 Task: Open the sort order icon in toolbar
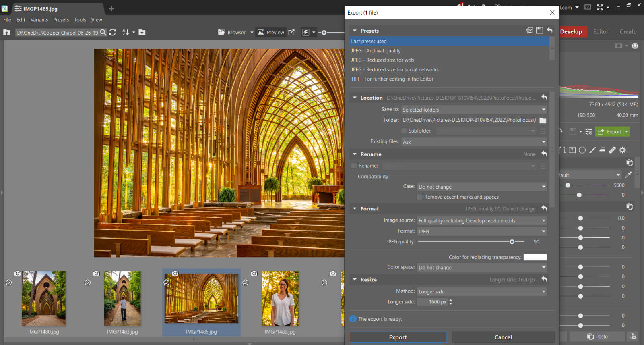(x=126, y=32)
